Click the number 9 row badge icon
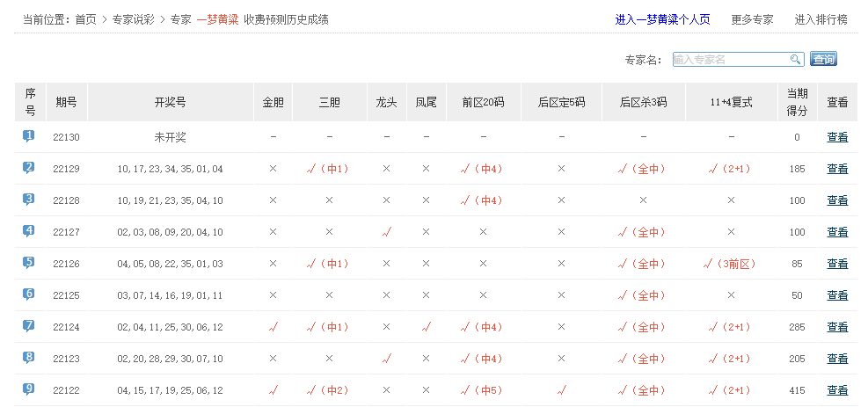The width and height of the screenshot is (868, 407). pyautogui.click(x=29, y=389)
